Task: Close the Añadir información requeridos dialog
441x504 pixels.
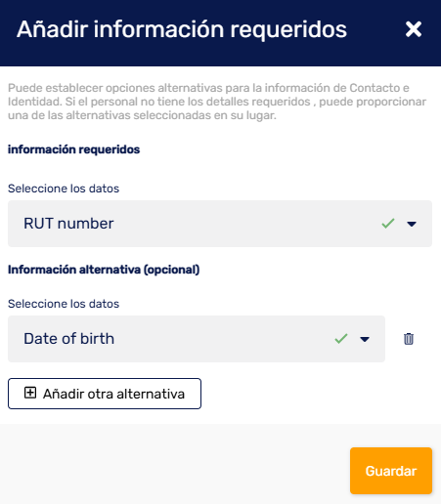Action: (414, 29)
